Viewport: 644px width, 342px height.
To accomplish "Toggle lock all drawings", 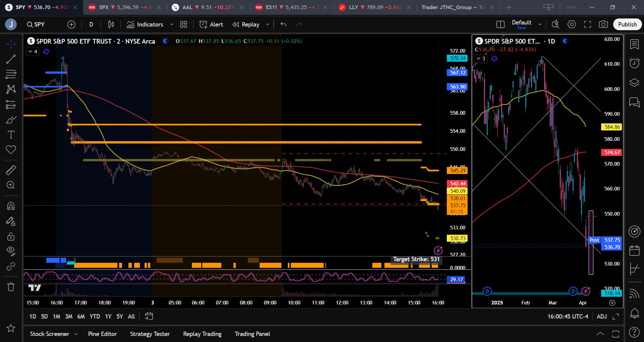I will [x=11, y=236].
